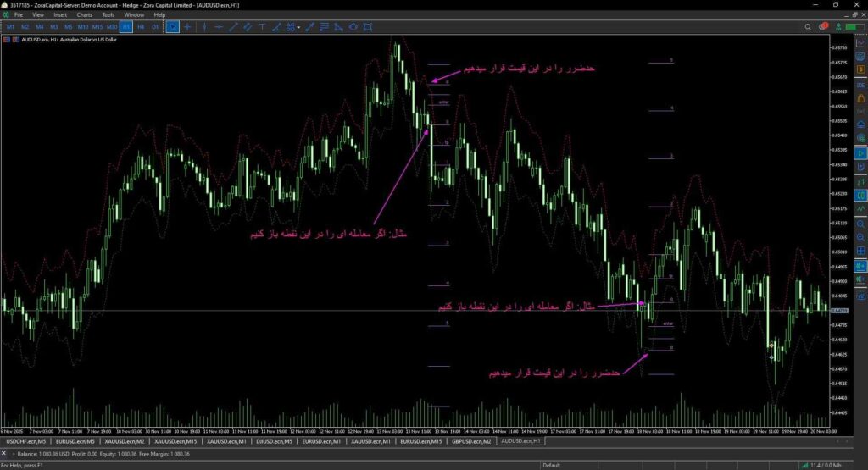Open the Help menu
Viewport: 868px width, 470px height.
[x=159, y=15]
